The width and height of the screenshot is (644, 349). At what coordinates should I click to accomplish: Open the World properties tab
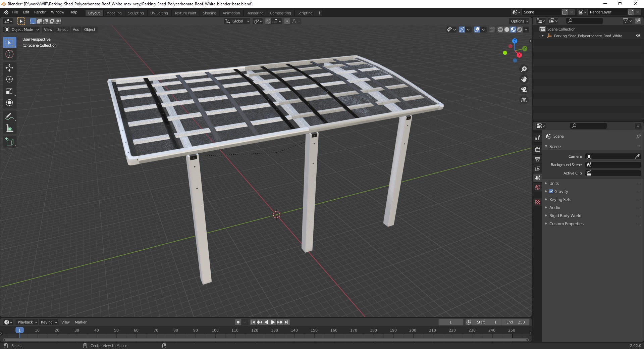coord(538,187)
